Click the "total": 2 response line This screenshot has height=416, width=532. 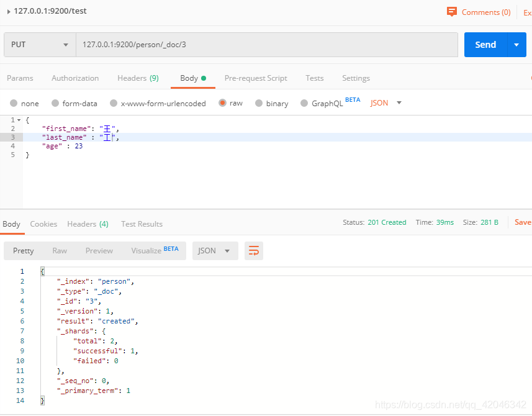96,341
